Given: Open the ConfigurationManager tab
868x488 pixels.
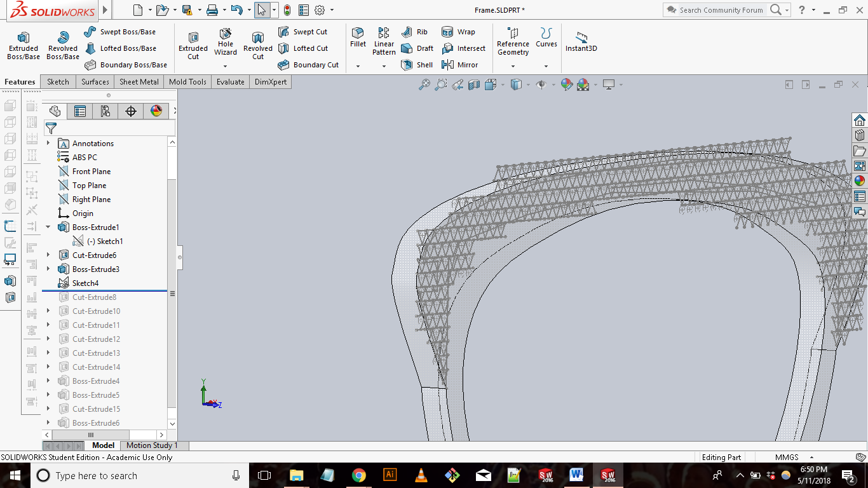Looking at the screenshot, I should [105, 111].
